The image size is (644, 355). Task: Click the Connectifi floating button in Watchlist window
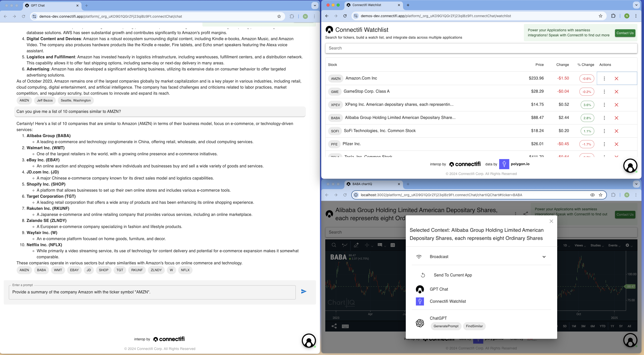pos(630,166)
